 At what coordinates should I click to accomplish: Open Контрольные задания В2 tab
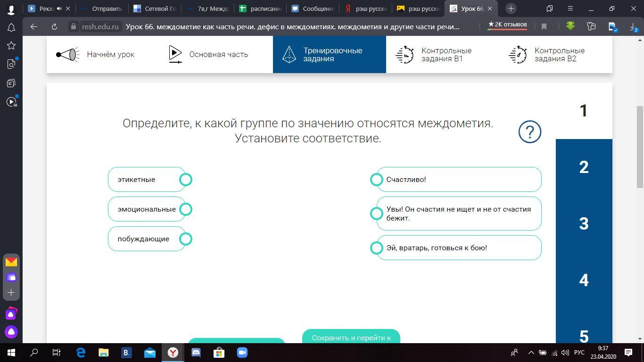[x=556, y=55]
